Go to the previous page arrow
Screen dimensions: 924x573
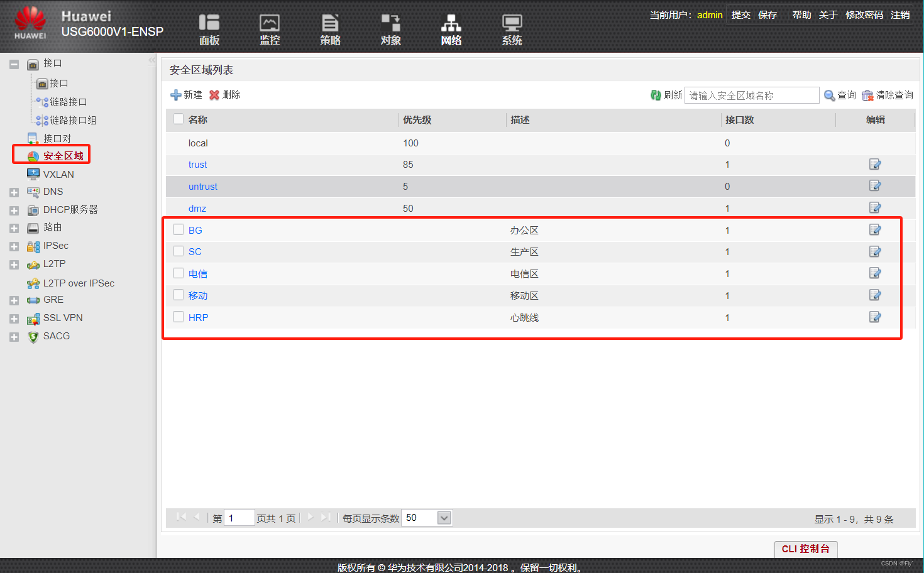point(197,517)
